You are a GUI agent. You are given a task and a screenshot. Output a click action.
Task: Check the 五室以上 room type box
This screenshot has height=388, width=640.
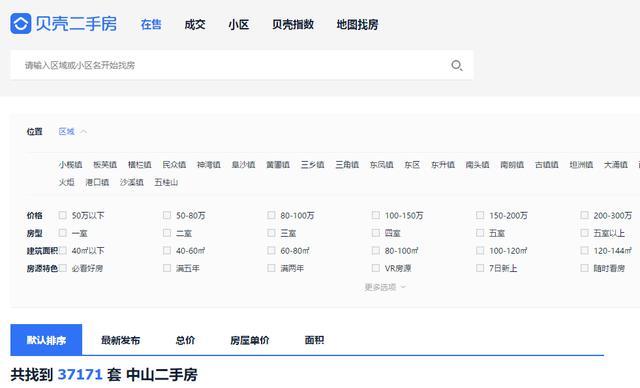[x=585, y=233]
